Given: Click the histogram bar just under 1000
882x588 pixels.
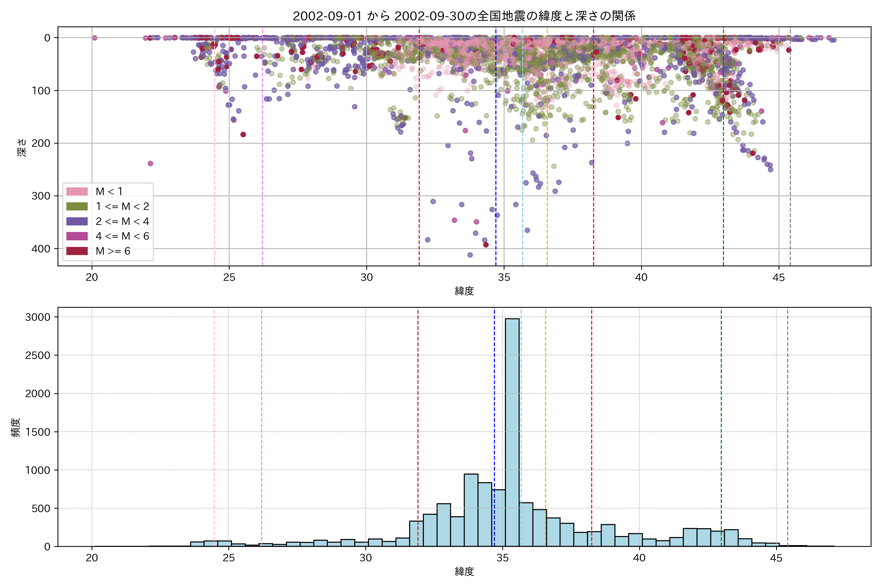Looking at the screenshot, I should (x=471, y=510).
